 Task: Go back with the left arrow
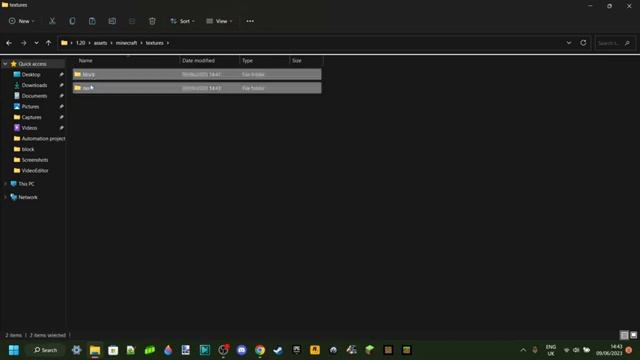pos(9,43)
